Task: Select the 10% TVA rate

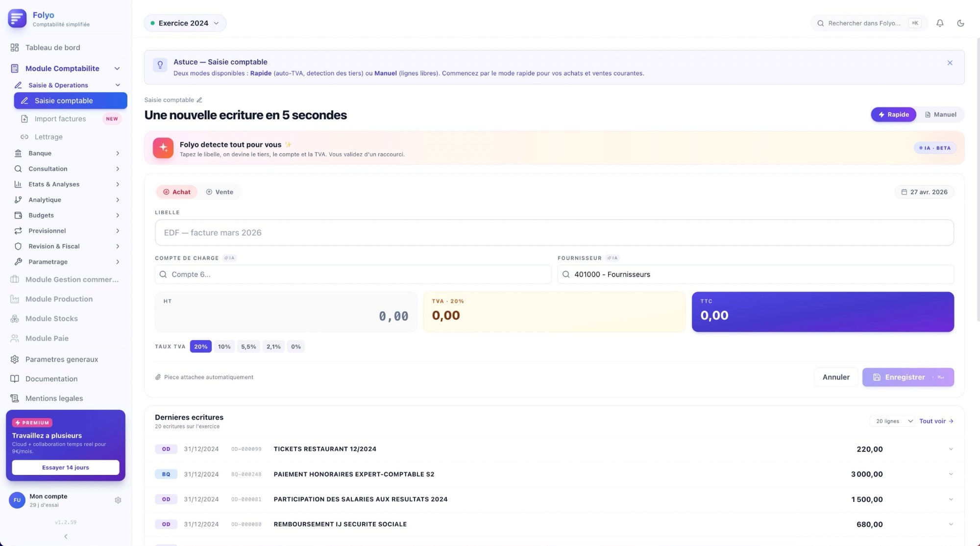Action: [224, 346]
